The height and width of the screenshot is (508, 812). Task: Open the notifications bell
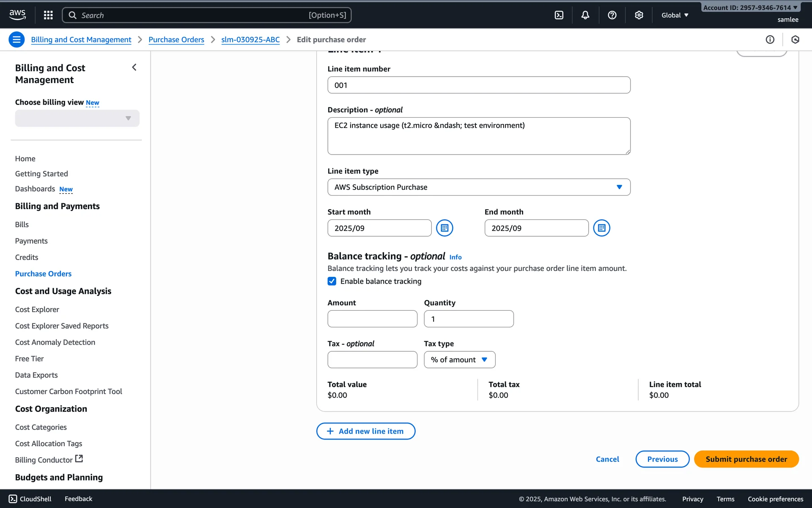tap(585, 15)
